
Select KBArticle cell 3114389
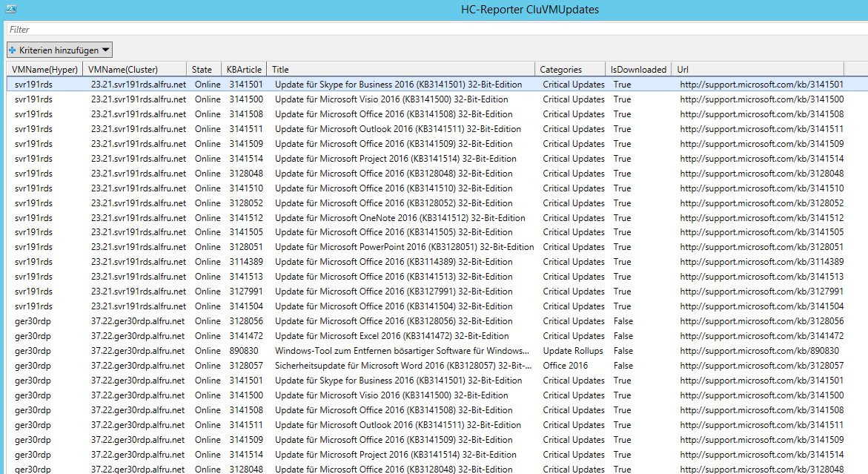click(246, 261)
